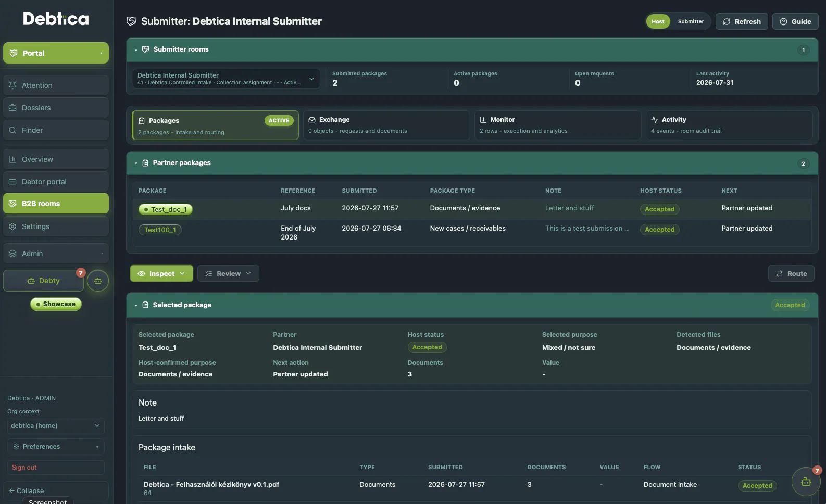Collapse the Selected package section
Viewport: 826px width, 504px height.
pos(136,306)
